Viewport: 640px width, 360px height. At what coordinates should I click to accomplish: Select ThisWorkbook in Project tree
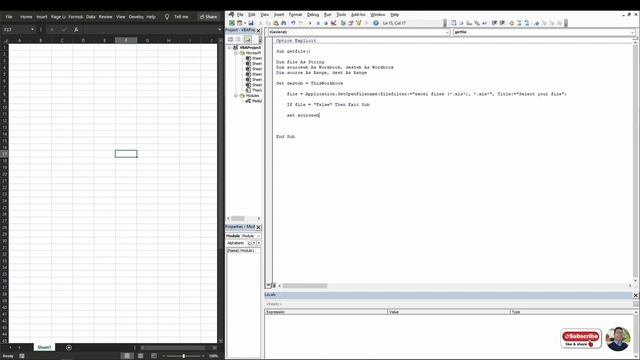tap(254, 90)
